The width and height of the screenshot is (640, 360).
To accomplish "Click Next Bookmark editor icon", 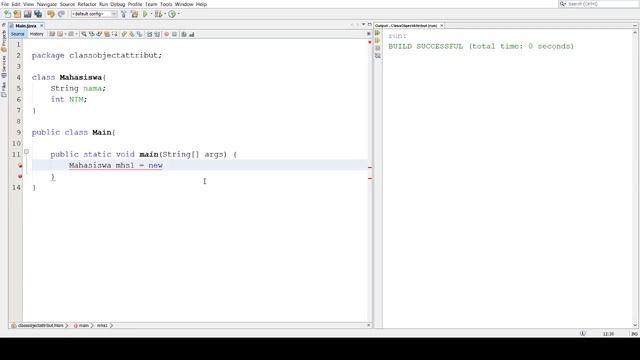I will 132,34.
